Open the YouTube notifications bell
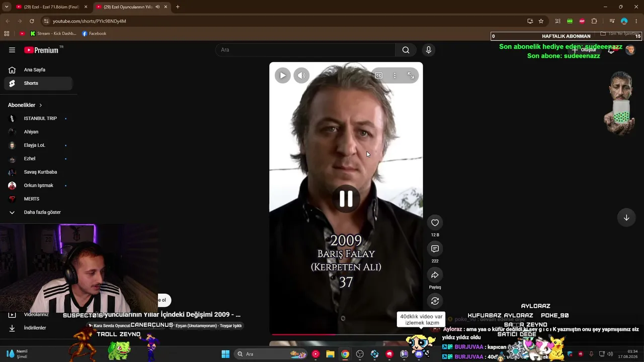644x362 pixels. click(x=611, y=50)
